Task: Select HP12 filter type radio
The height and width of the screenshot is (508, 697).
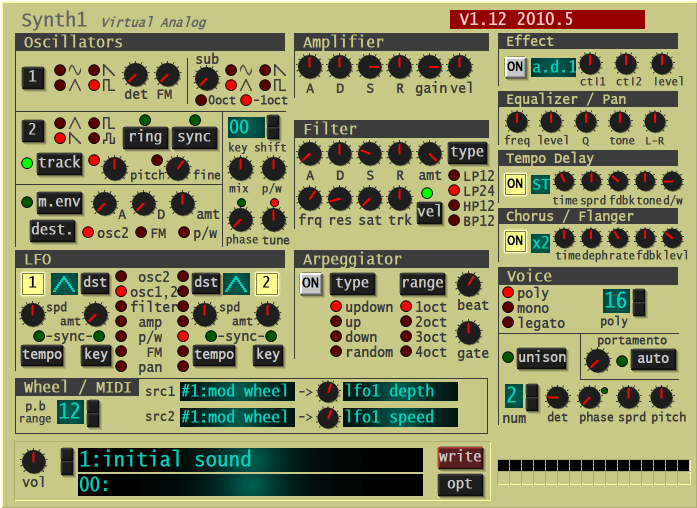Action: [454, 205]
